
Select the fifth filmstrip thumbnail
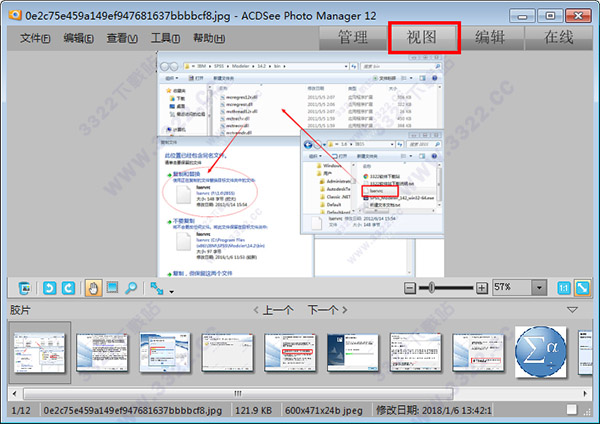click(290, 352)
